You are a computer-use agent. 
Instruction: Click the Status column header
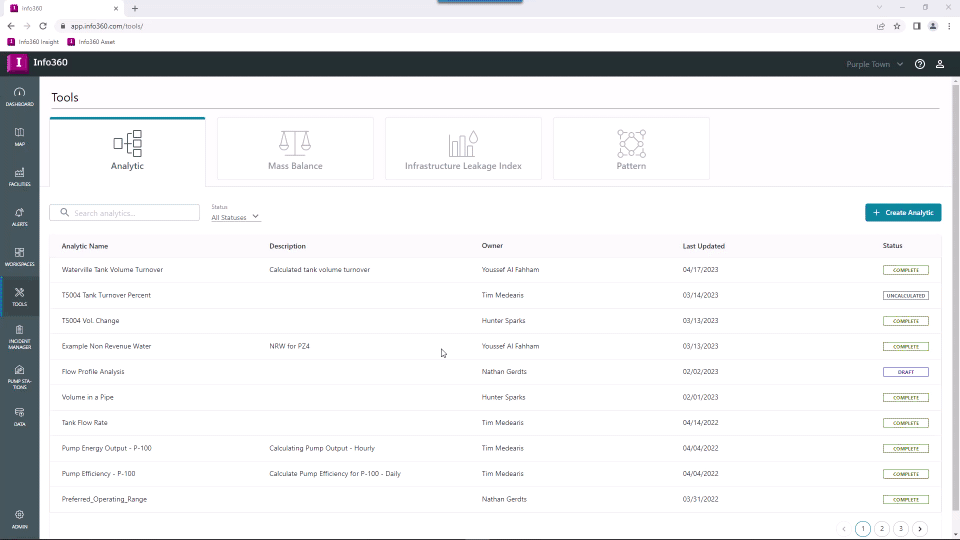coord(892,246)
